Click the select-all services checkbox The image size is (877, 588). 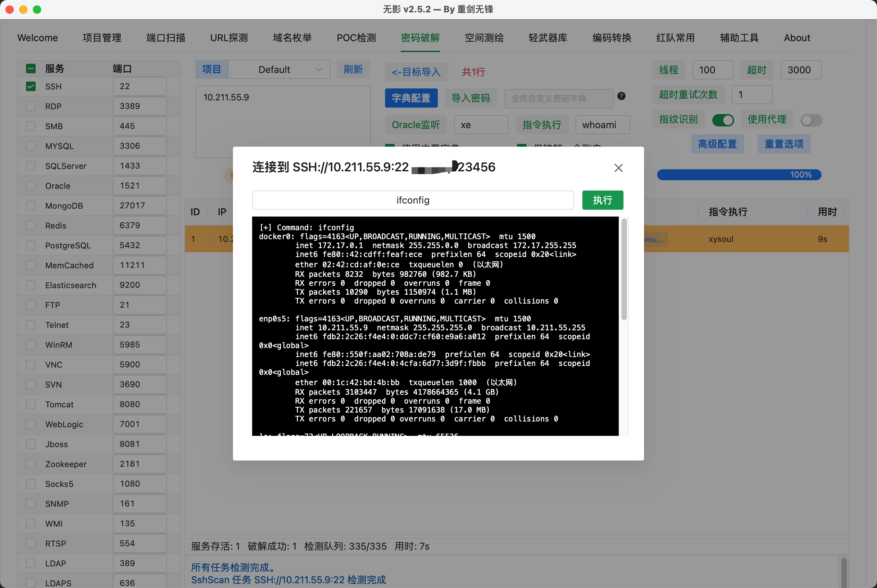[31, 69]
